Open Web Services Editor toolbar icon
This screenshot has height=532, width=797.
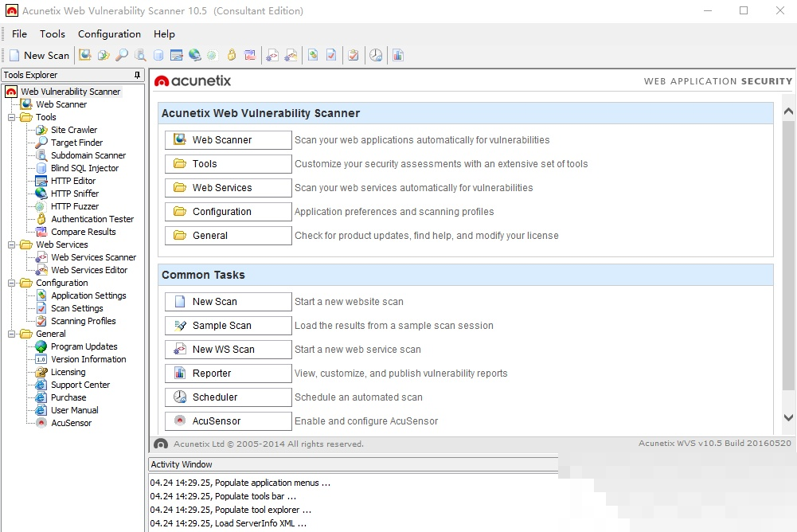[x=291, y=55]
